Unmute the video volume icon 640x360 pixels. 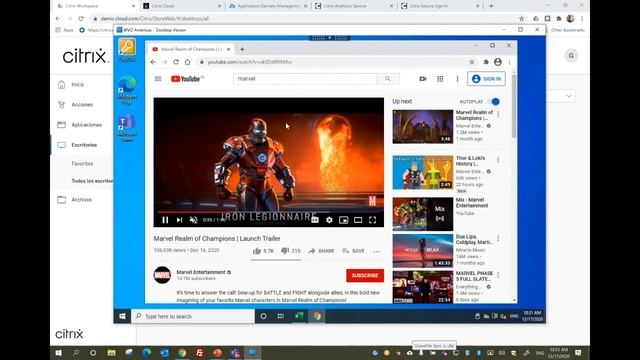coord(193,220)
